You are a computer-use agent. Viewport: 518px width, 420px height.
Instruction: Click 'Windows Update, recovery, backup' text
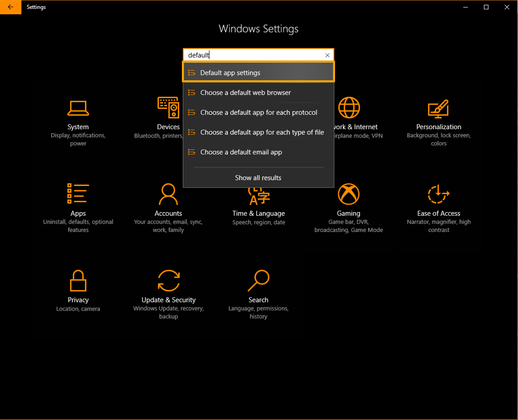[168, 312]
